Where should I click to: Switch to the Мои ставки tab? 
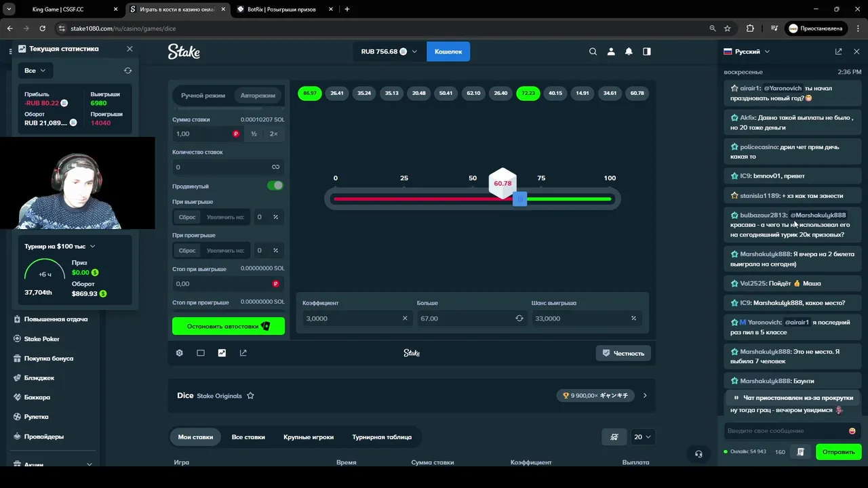(195, 437)
